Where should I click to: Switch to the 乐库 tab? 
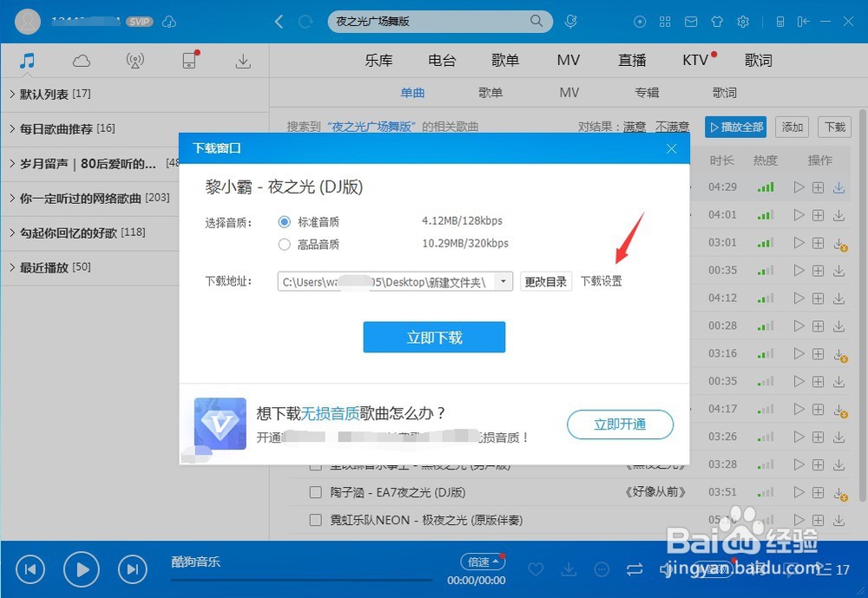click(378, 60)
